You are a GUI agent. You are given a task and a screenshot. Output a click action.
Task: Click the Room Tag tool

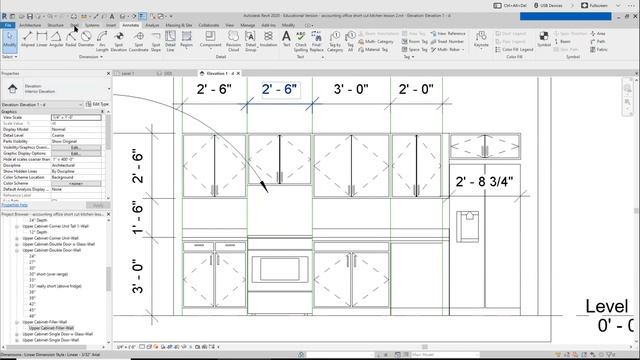(x=415, y=42)
